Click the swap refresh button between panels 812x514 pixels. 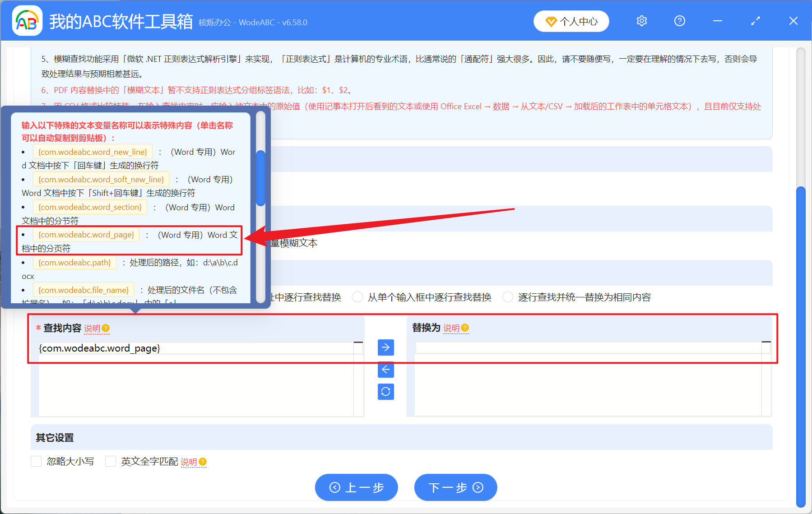click(x=385, y=392)
